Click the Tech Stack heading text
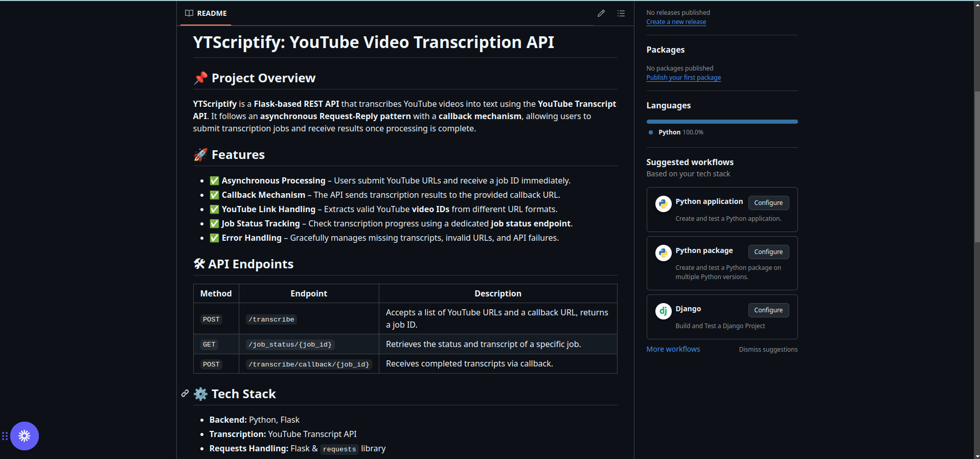Screen dimensions: 980x459 click(x=243, y=394)
